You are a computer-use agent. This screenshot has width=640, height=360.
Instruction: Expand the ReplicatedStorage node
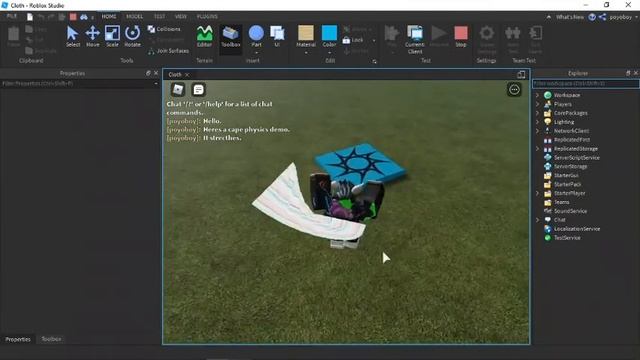click(x=538, y=149)
